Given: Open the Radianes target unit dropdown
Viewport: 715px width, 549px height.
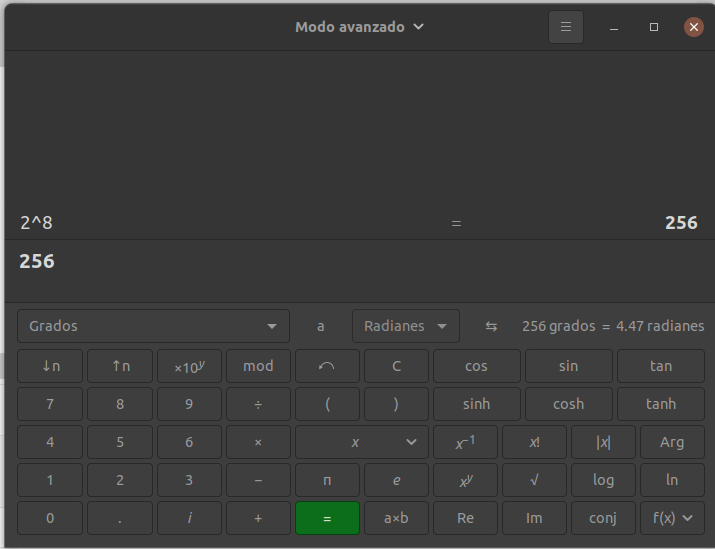Looking at the screenshot, I should pyautogui.click(x=405, y=326).
